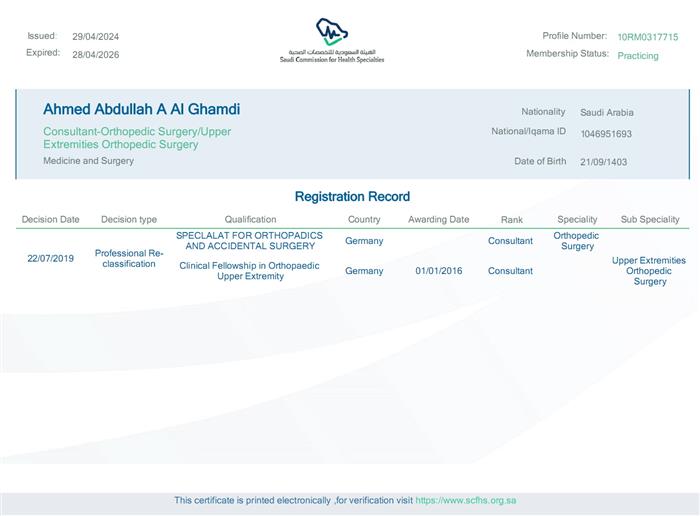Click the Decision type column header
Screen dimensions: 700x516
pos(129,220)
